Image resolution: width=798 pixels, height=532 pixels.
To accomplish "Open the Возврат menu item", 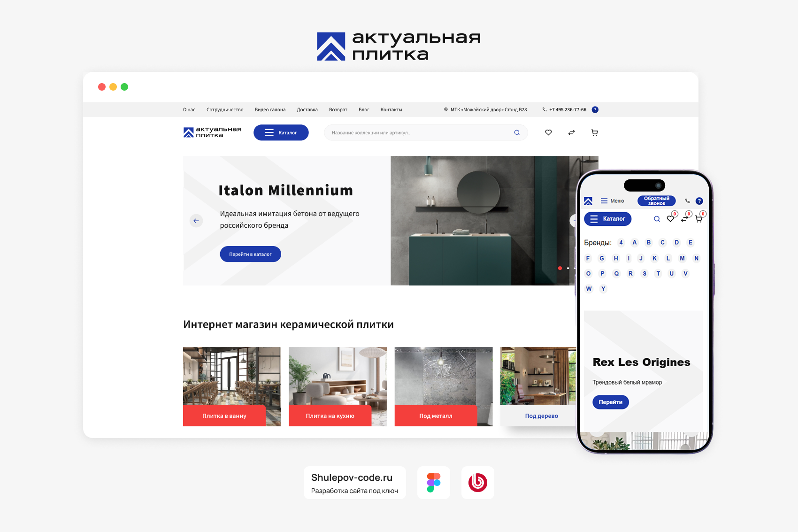I will pyautogui.click(x=338, y=110).
